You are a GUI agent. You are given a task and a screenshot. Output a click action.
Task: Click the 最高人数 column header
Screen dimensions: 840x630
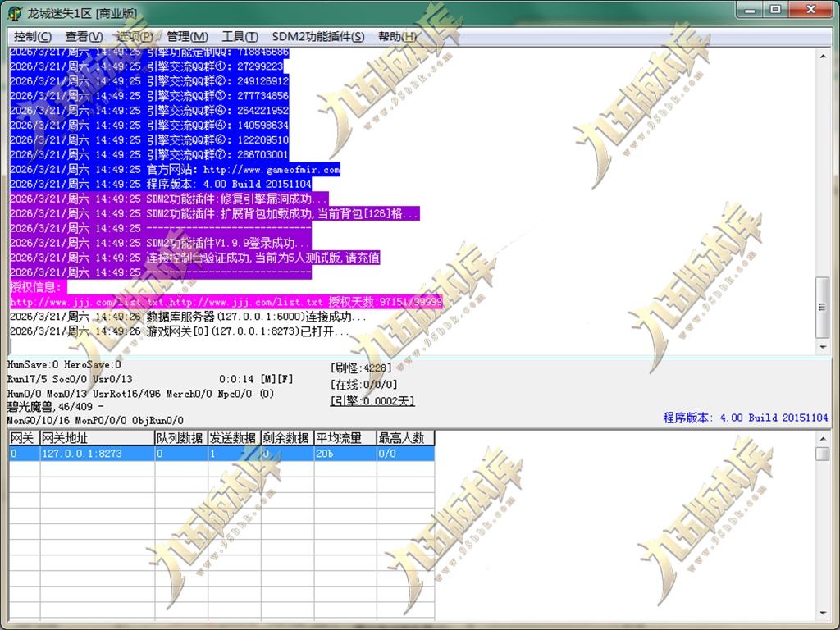pyautogui.click(x=405, y=438)
